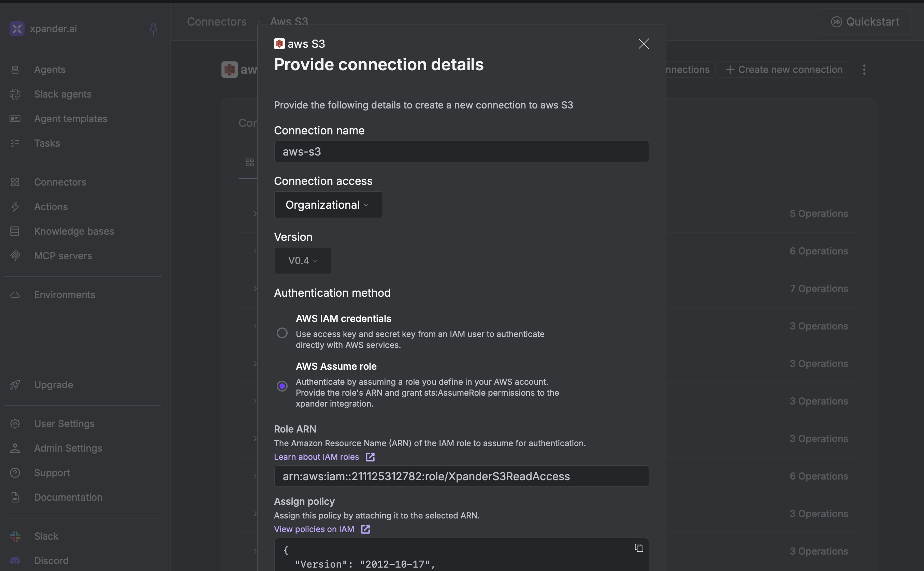Open the Agents section icon

15,70
